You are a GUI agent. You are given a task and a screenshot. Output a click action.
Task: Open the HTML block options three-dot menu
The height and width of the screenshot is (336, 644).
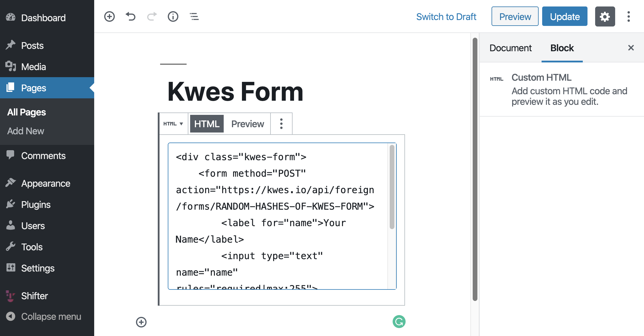281,124
